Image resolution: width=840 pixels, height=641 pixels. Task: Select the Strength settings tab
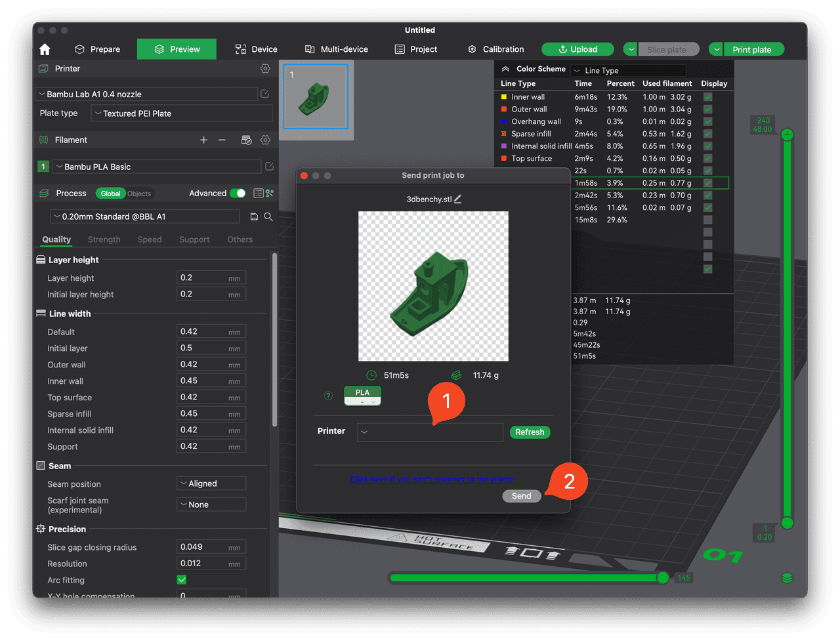tap(104, 239)
